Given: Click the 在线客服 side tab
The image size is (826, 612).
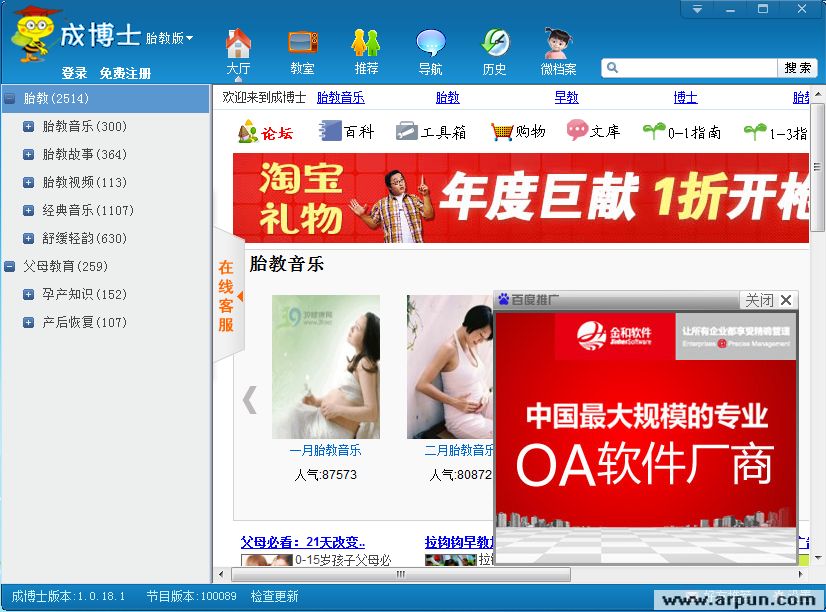Looking at the screenshot, I should (227, 296).
